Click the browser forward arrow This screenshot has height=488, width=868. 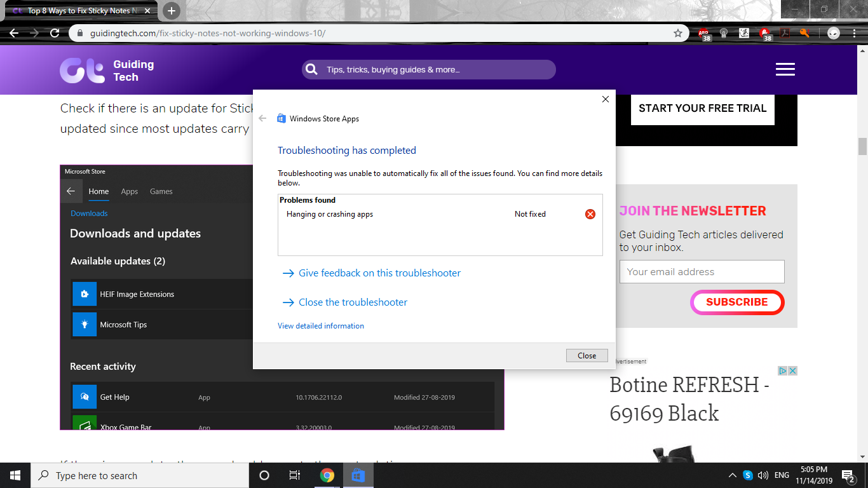pyautogui.click(x=34, y=33)
